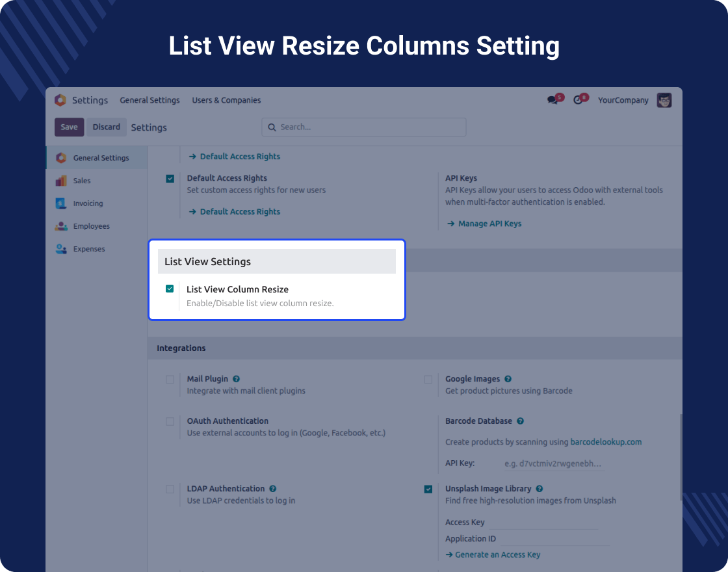Viewport: 728px width, 572px height.
Task: Click the General Settings sidebar icon
Action: click(61, 158)
